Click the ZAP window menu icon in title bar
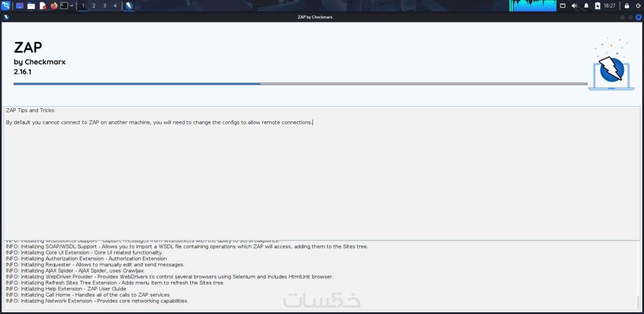 (6, 17)
